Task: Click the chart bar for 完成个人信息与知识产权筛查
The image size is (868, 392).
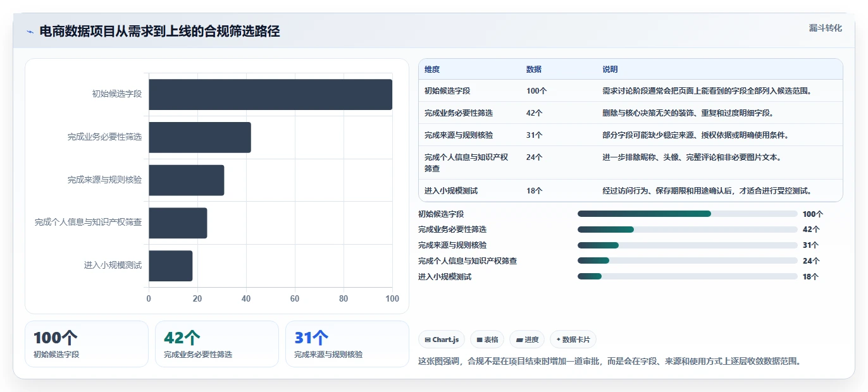Action: pyautogui.click(x=178, y=223)
